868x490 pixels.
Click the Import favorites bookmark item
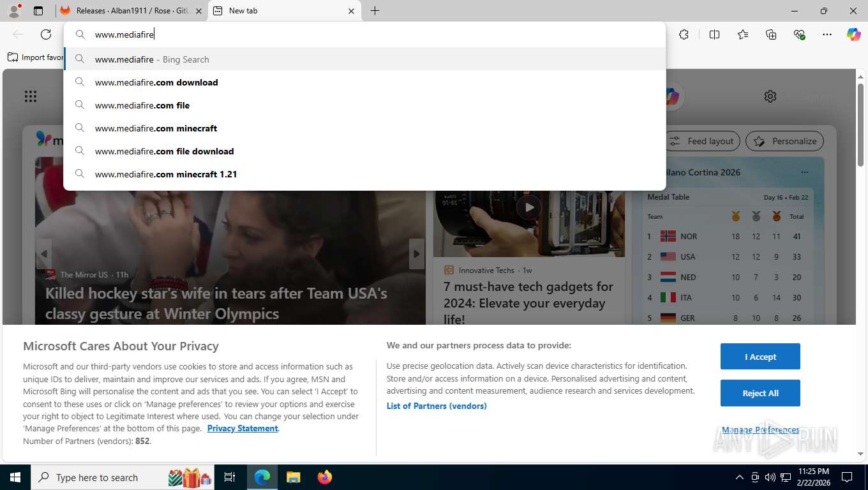pos(35,57)
